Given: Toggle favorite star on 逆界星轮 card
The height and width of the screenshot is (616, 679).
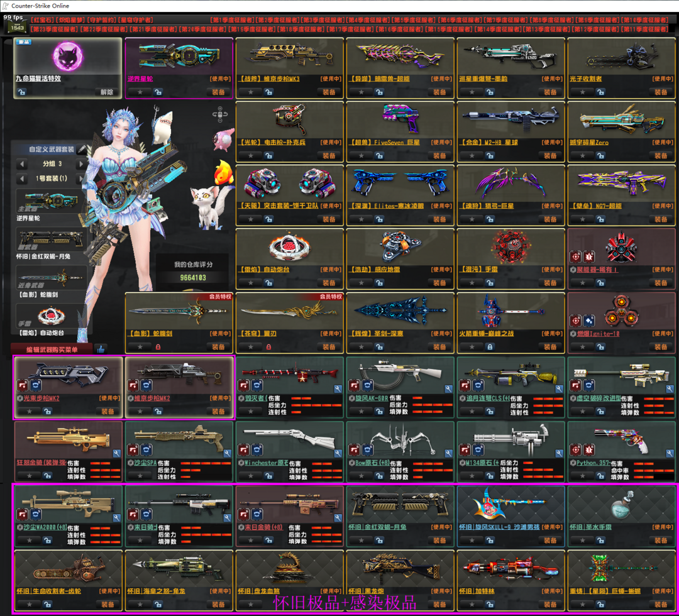Looking at the screenshot, I should point(140,92).
